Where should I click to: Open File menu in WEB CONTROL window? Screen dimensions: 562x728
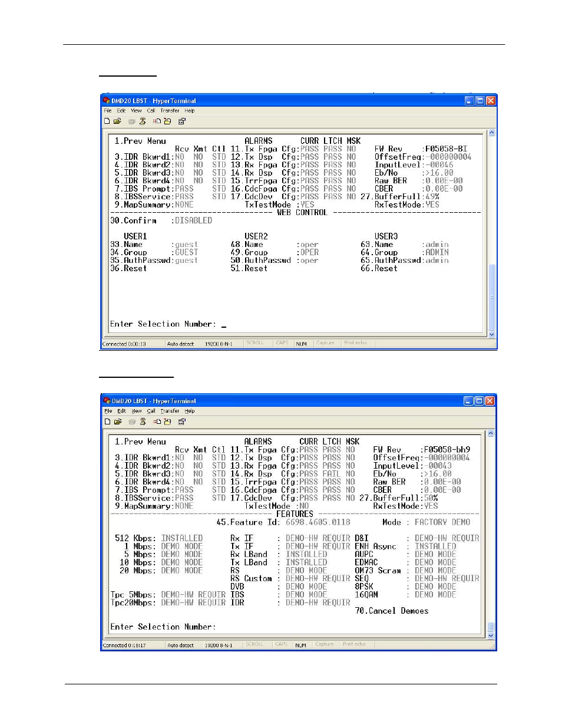pyautogui.click(x=108, y=111)
